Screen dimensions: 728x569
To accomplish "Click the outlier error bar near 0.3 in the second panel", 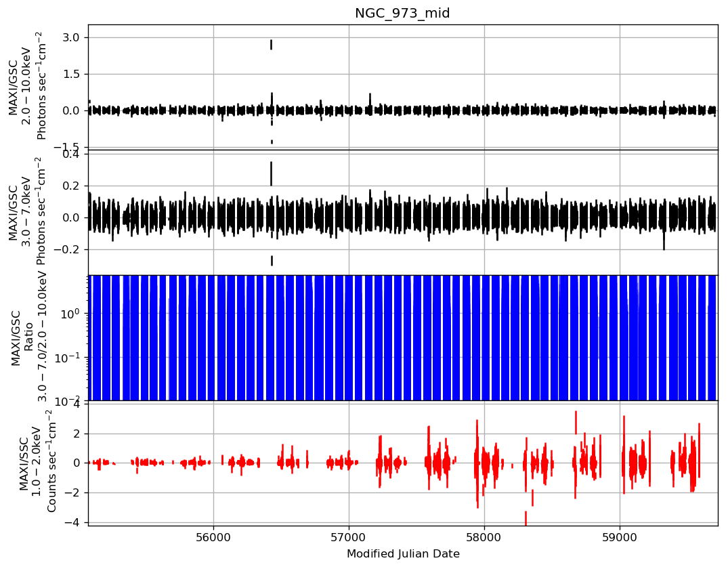I will [x=271, y=173].
